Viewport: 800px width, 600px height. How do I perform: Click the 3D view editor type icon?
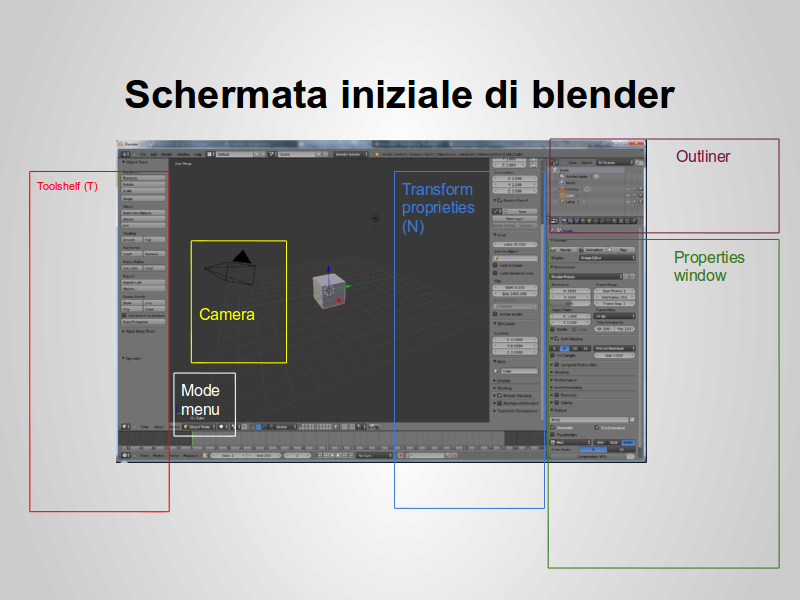[x=125, y=427]
